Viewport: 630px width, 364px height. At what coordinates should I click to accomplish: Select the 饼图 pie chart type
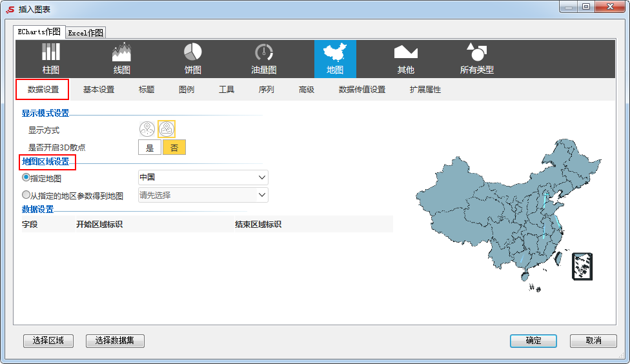[x=193, y=59]
